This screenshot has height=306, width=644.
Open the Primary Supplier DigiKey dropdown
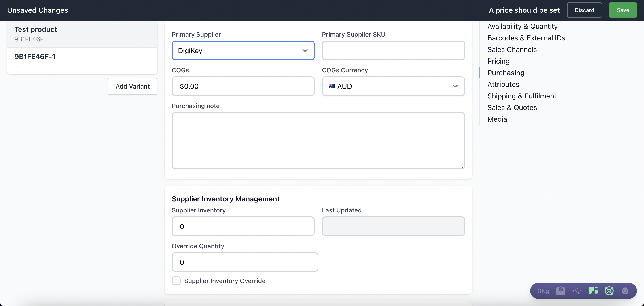click(243, 51)
